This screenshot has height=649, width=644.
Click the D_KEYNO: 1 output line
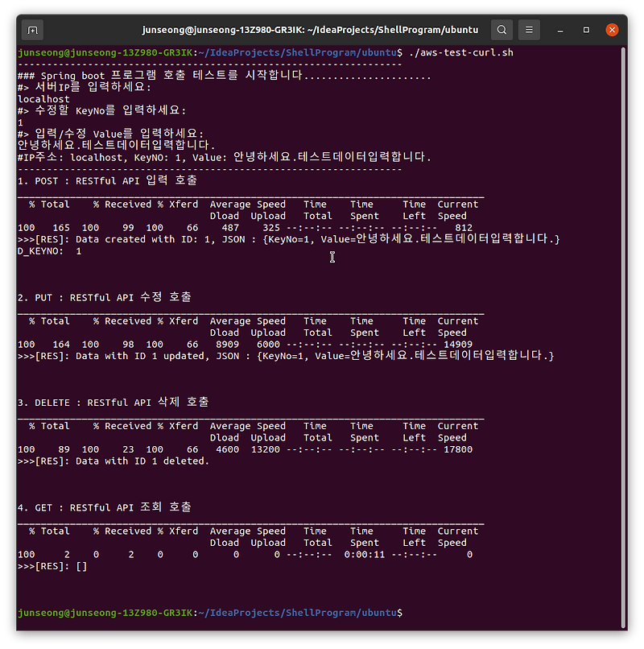(52, 250)
